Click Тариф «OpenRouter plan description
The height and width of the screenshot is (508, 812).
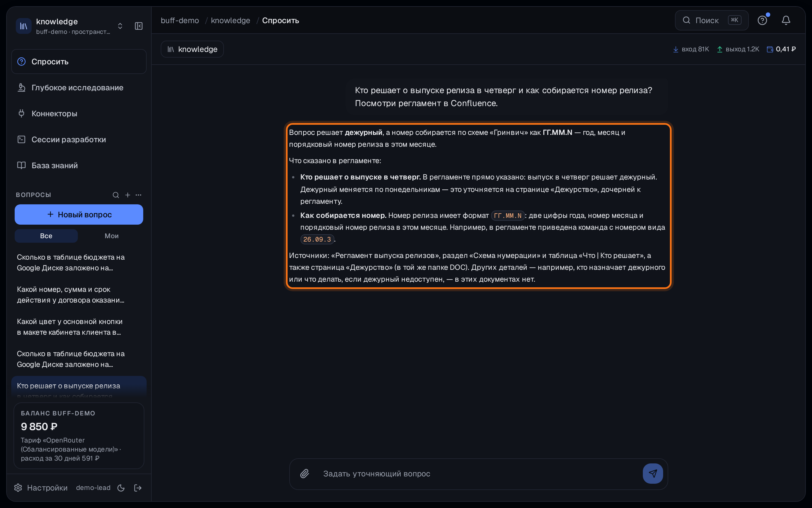coord(70,449)
